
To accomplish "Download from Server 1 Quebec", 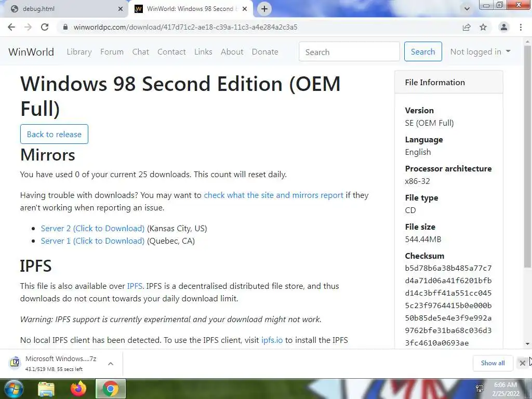I will pos(92,241).
